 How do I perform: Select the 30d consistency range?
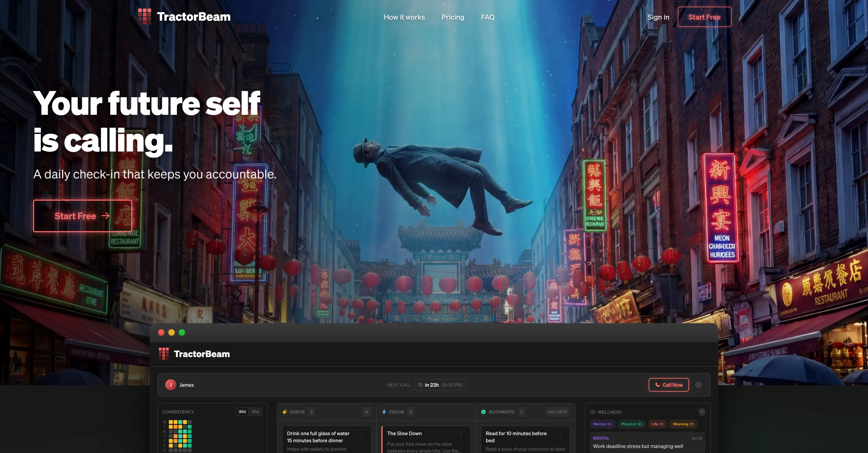(x=242, y=412)
